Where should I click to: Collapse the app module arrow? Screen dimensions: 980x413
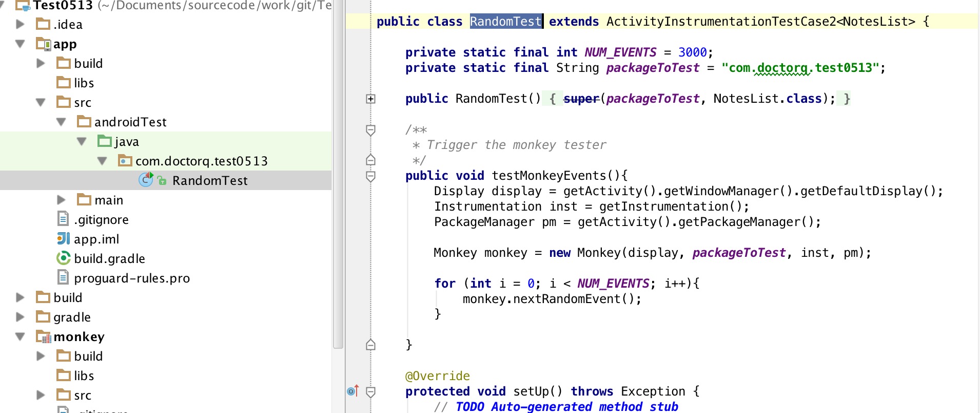tap(21, 44)
